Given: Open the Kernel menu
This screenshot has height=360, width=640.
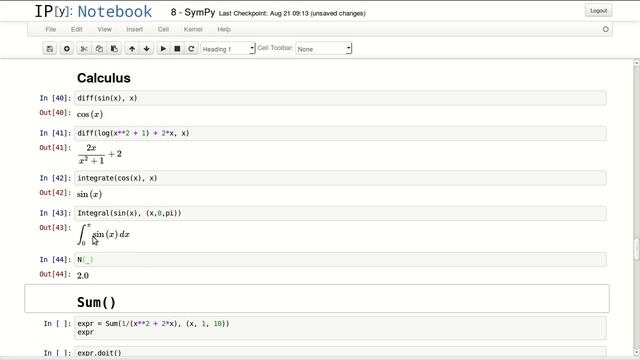Looking at the screenshot, I should click(193, 29).
